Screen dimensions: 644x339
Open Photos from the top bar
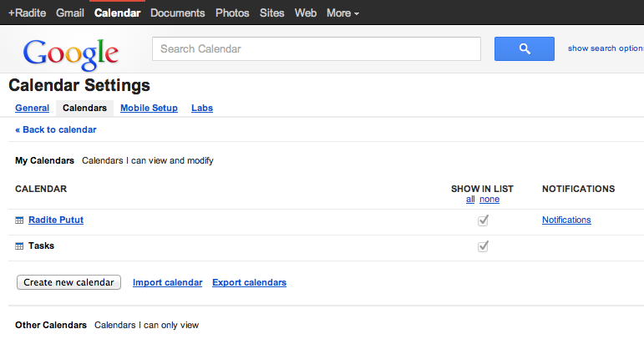pyautogui.click(x=232, y=13)
